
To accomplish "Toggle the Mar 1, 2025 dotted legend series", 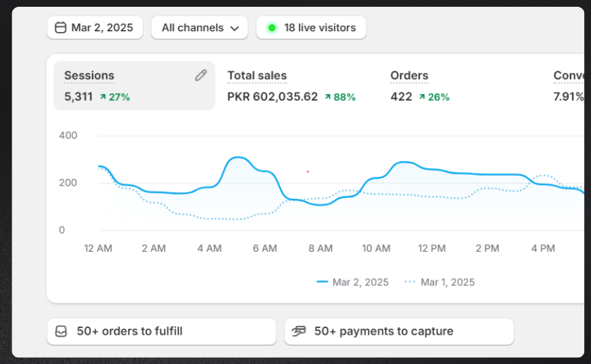I will pyautogui.click(x=439, y=282).
